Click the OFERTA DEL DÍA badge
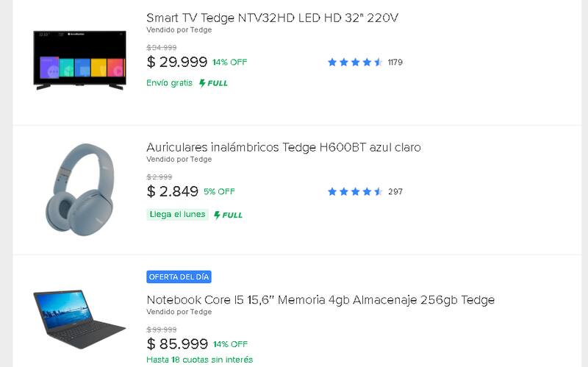 [x=179, y=277]
